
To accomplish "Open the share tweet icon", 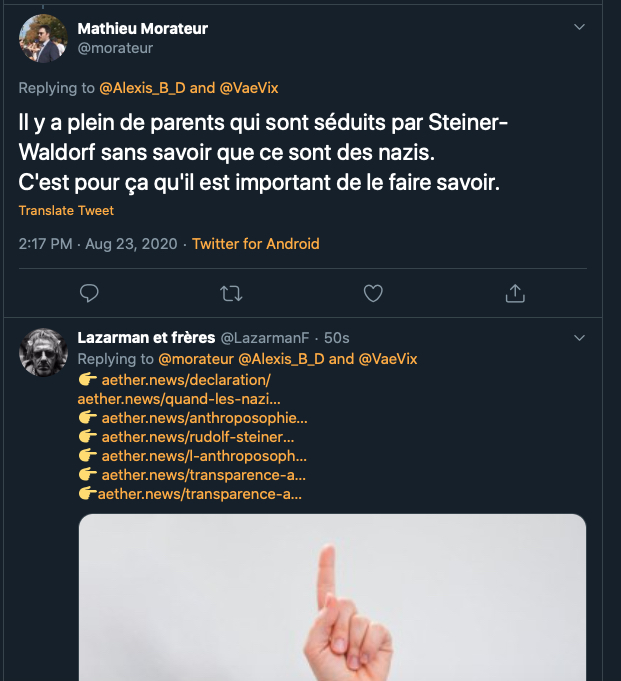I will tap(515, 293).
